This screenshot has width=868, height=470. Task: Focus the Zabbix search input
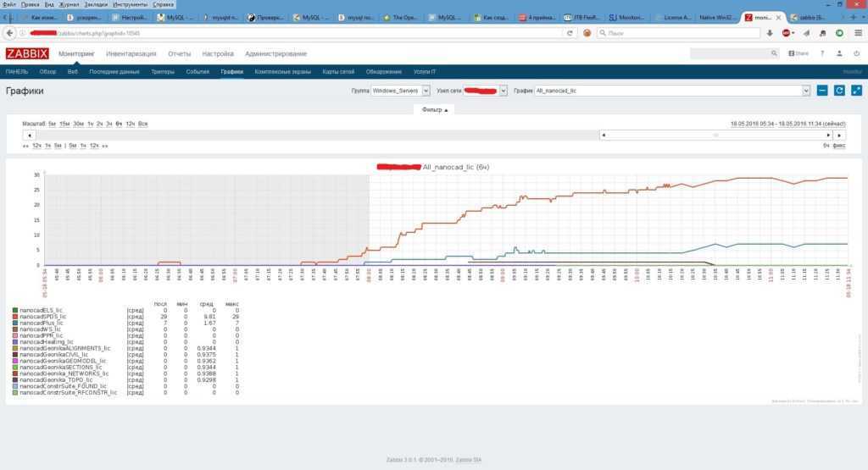click(730, 53)
